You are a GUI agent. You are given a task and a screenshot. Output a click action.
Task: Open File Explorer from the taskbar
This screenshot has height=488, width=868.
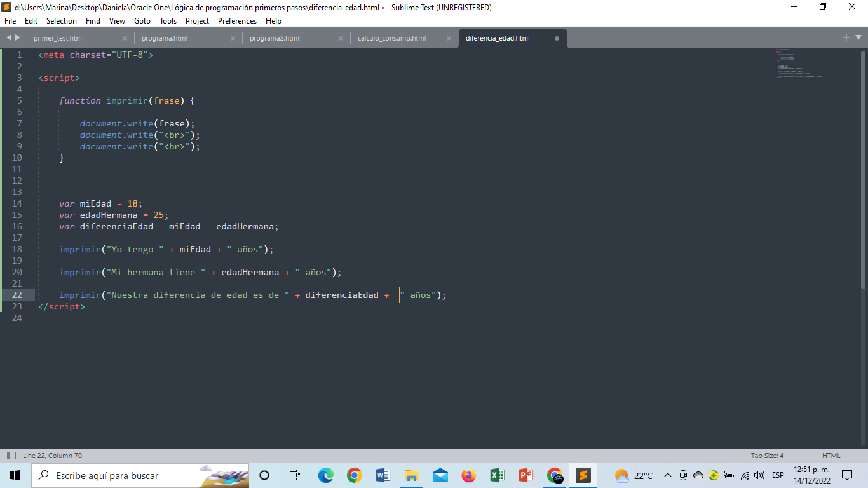(x=411, y=475)
